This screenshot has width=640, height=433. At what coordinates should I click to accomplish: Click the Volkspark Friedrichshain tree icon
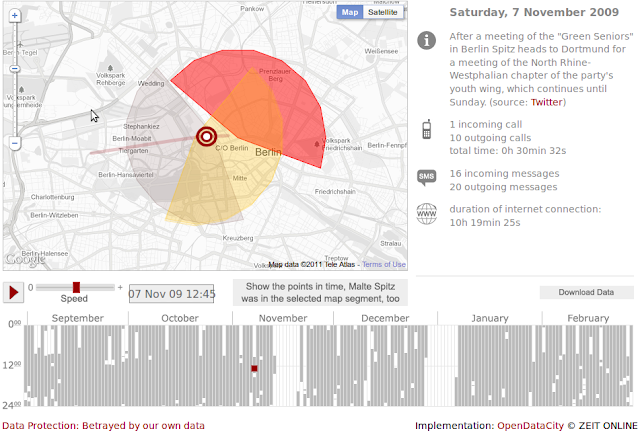317,144
